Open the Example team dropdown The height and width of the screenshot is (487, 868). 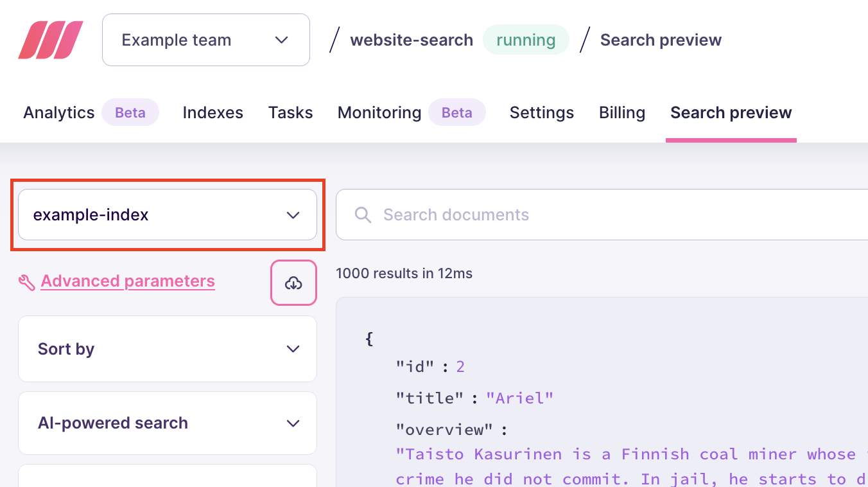[205, 40]
